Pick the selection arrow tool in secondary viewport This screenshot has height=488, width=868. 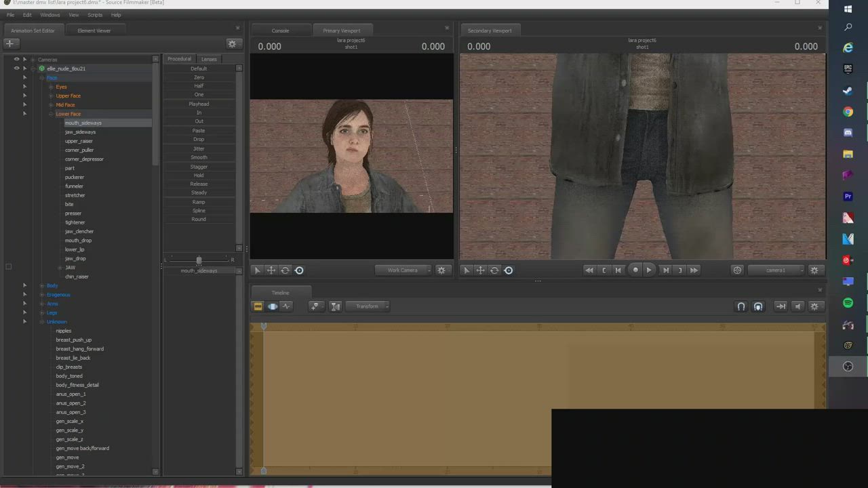coord(467,270)
